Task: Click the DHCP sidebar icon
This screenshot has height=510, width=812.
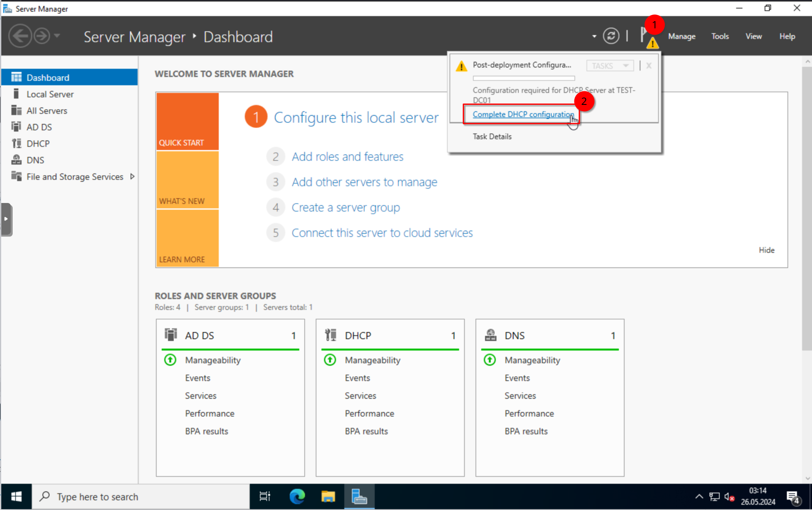Action: (16, 143)
